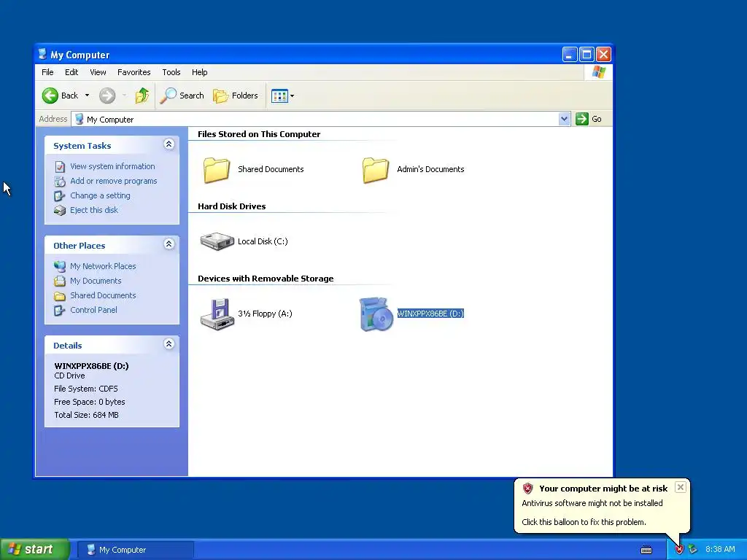Viewport: 747px width, 560px height.
Task: Select the 3½ Floppy (A:) drive icon
Action: tap(217, 314)
